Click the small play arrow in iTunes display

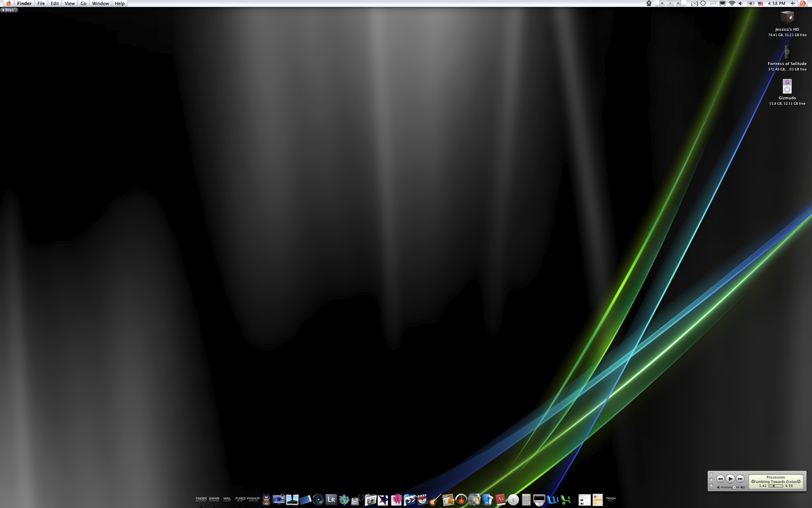coord(753,481)
